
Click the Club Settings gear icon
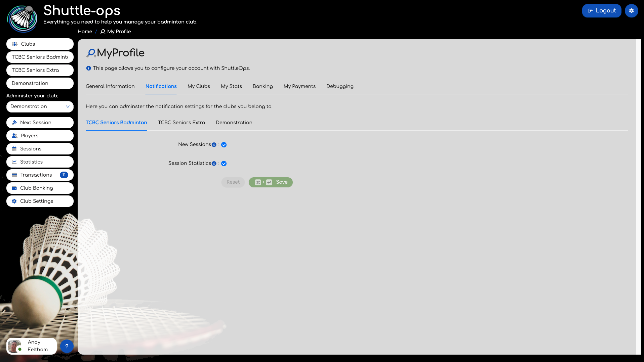[14, 201]
